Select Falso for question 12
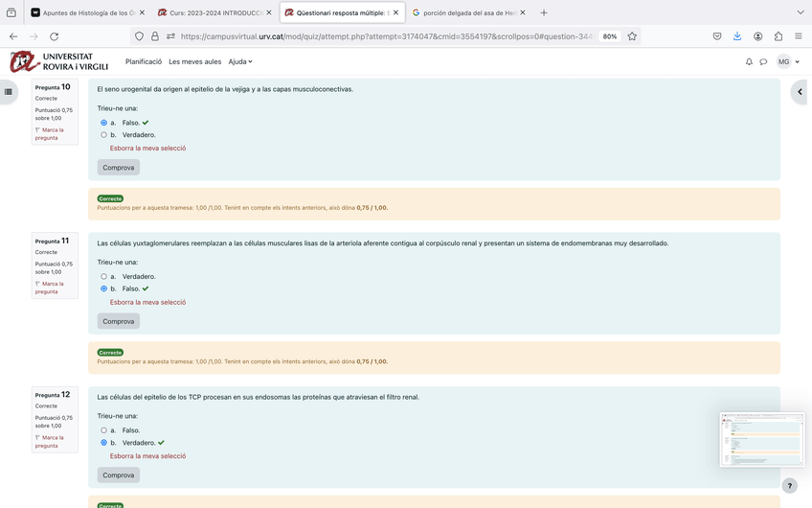The image size is (812, 508). [x=103, y=430]
